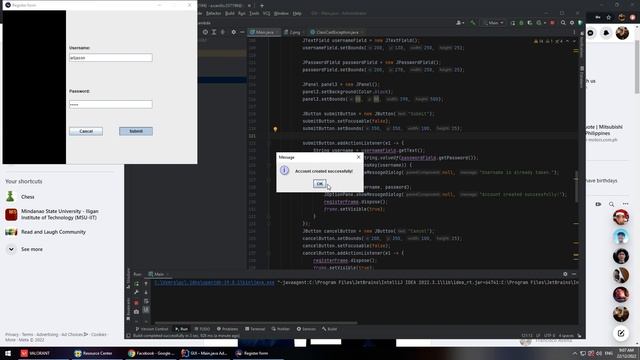The image size is (640, 360).
Task: Open the Windows Start menu
Action: pyautogui.click(x=8, y=353)
